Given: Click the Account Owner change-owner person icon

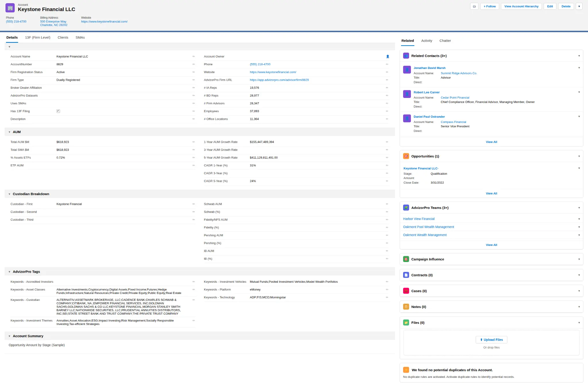Looking at the screenshot, I should pyautogui.click(x=388, y=57).
